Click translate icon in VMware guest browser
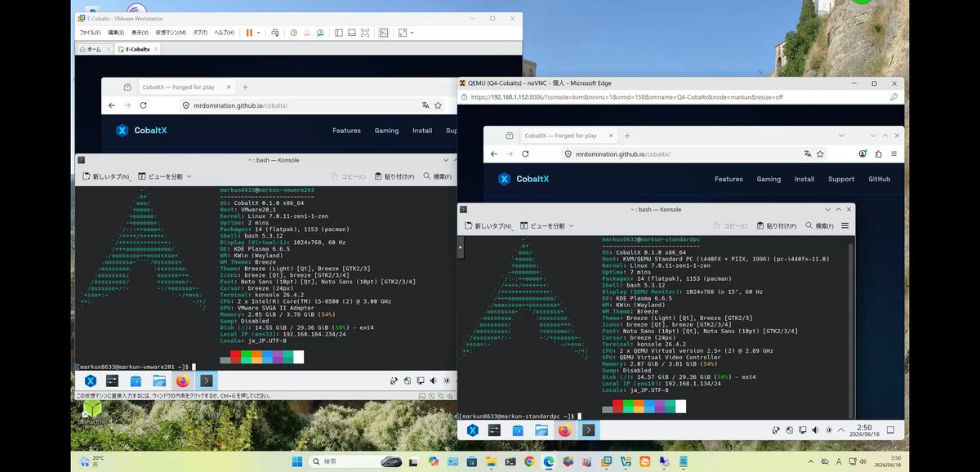 425,105
